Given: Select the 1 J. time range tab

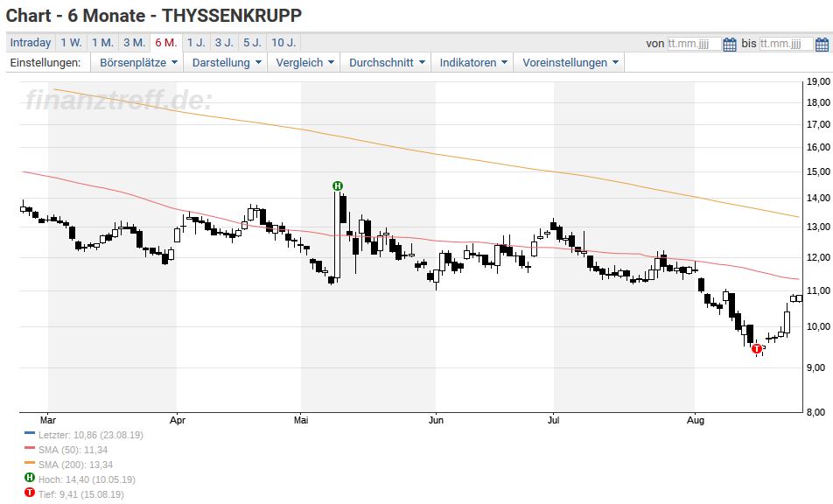Looking at the screenshot, I should (196, 43).
